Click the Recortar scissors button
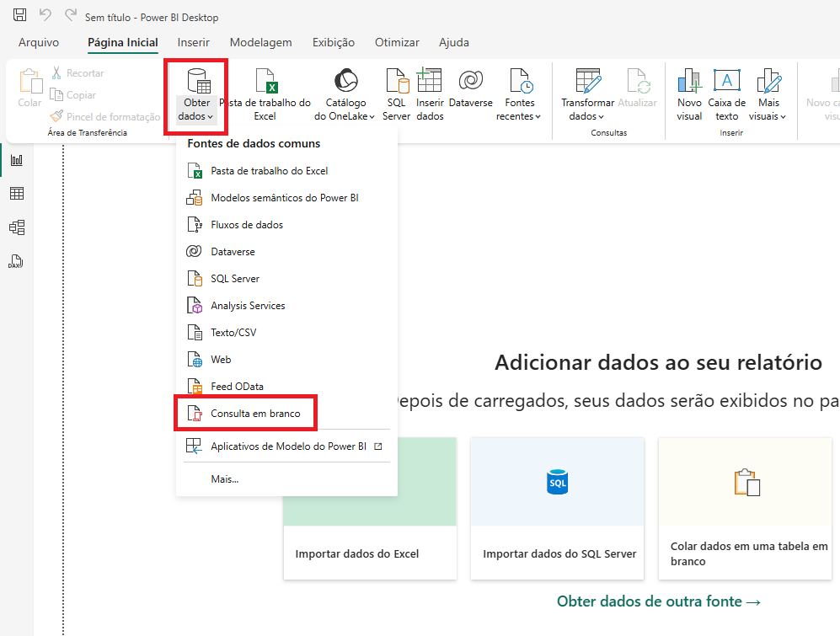Viewport: 840px width, 636px height. pyautogui.click(x=78, y=73)
